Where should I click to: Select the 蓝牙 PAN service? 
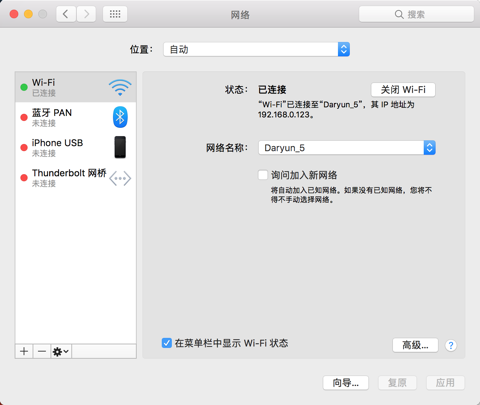coord(76,117)
